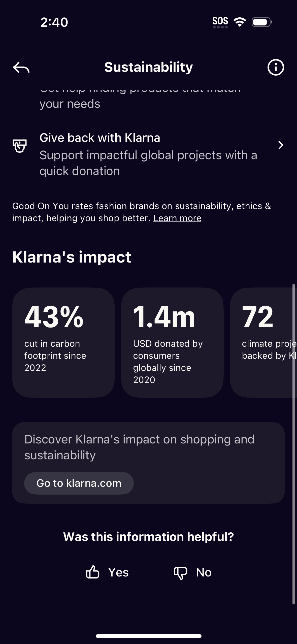Click the donation hand icon beside Give back

[20, 146]
